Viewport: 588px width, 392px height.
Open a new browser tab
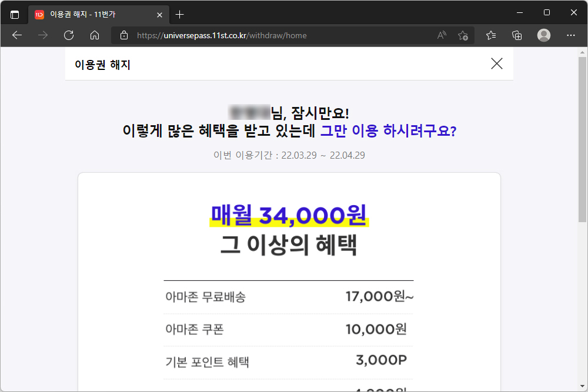pyautogui.click(x=179, y=15)
